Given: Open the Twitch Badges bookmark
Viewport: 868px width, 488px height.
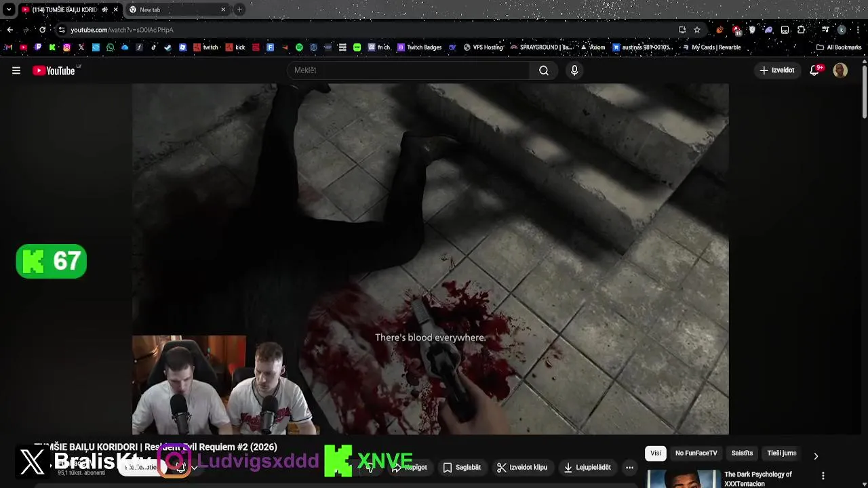Looking at the screenshot, I should pos(420,47).
